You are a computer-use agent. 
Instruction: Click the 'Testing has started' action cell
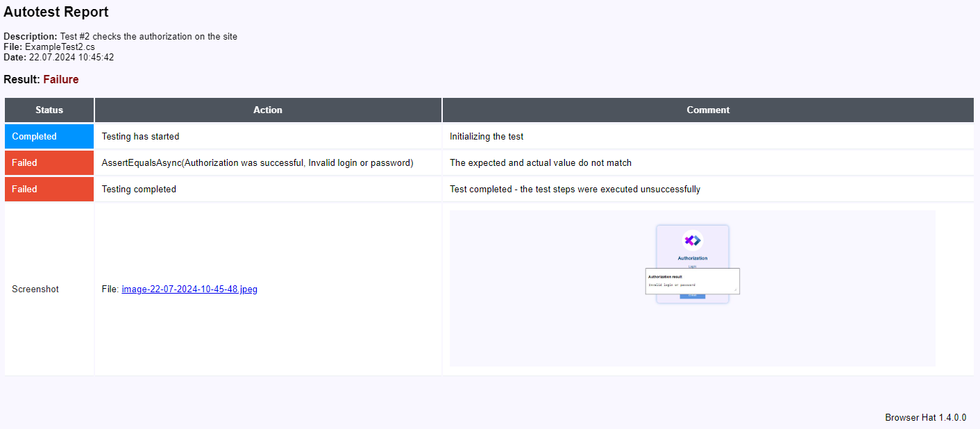pos(140,137)
